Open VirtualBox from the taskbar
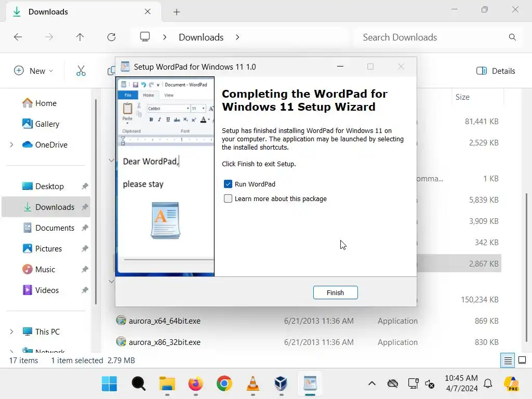The image size is (532, 399). tap(281, 384)
